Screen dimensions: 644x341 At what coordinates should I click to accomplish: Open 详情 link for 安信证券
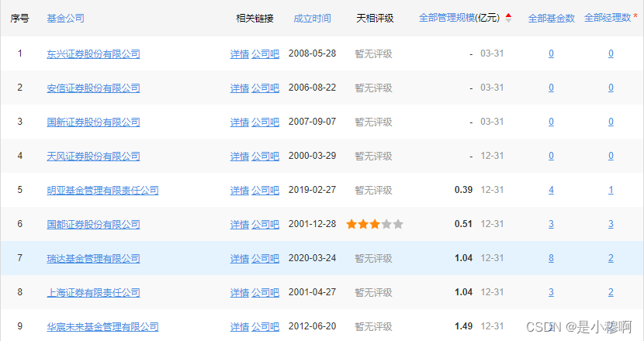pyautogui.click(x=240, y=88)
